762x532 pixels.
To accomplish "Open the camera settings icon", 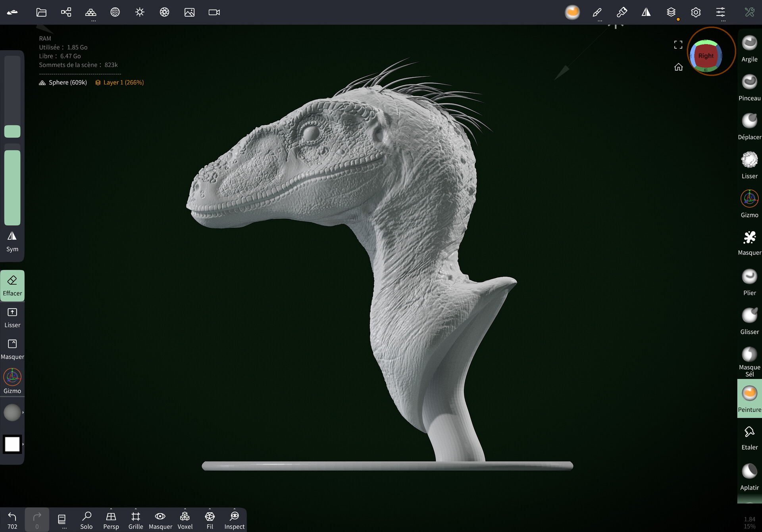I will (x=214, y=12).
